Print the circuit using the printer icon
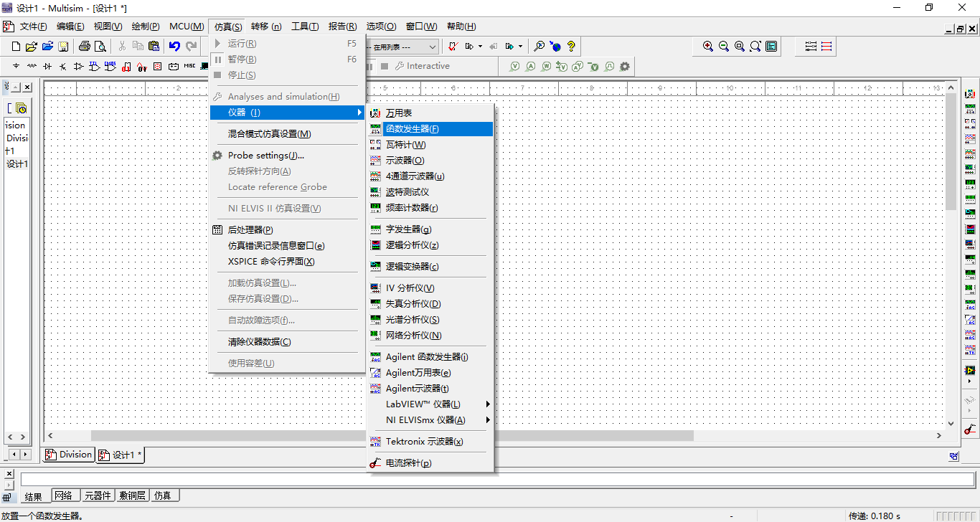The width and height of the screenshot is (980, 522). 85,47
